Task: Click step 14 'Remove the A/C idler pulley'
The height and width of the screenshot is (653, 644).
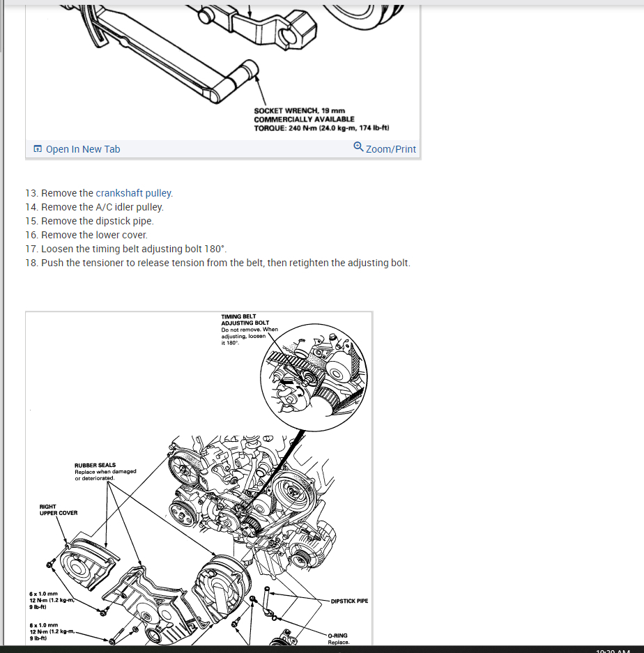Action: 95,207
